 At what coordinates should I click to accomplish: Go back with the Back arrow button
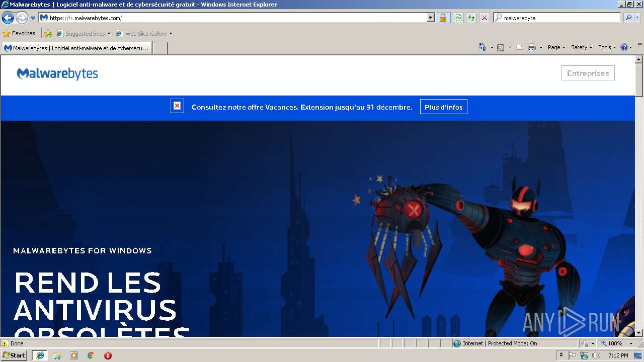8,18
